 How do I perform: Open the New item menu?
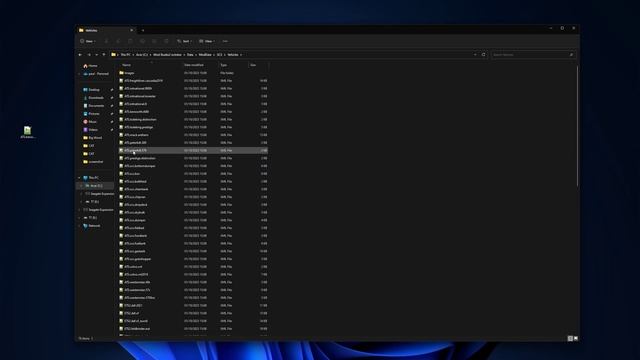(x=88, y=41)
